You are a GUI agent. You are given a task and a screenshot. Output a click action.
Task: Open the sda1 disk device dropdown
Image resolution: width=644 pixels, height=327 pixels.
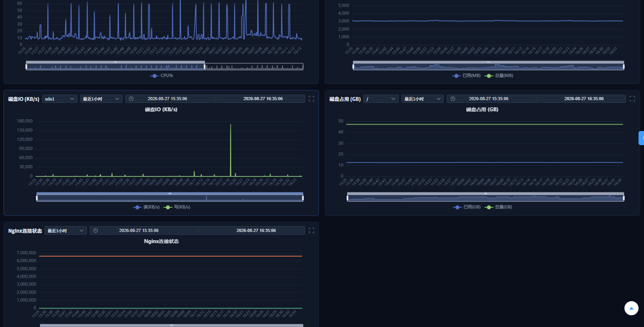click(59, 99)
